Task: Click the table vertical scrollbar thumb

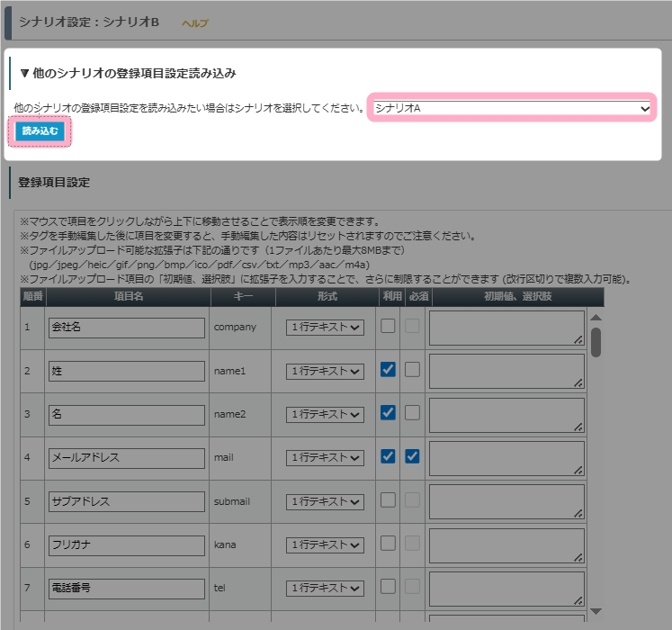Action: coord(596,342)
